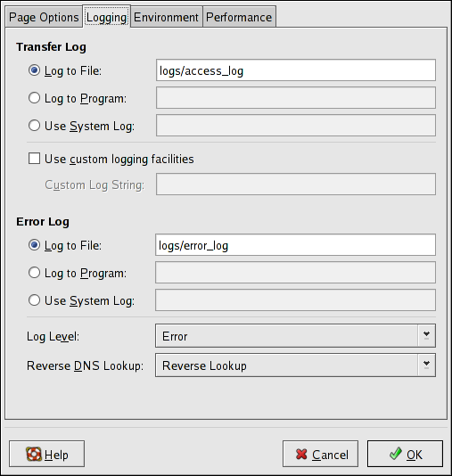Select Error Log 'Log to File' radio

tap(34, 245)
